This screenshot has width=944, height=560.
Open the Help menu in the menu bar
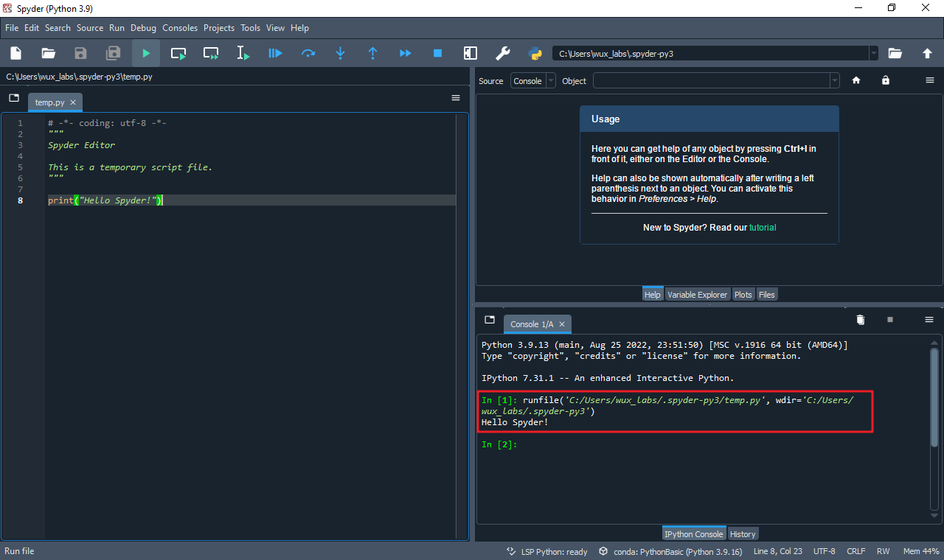click(299, 28)
